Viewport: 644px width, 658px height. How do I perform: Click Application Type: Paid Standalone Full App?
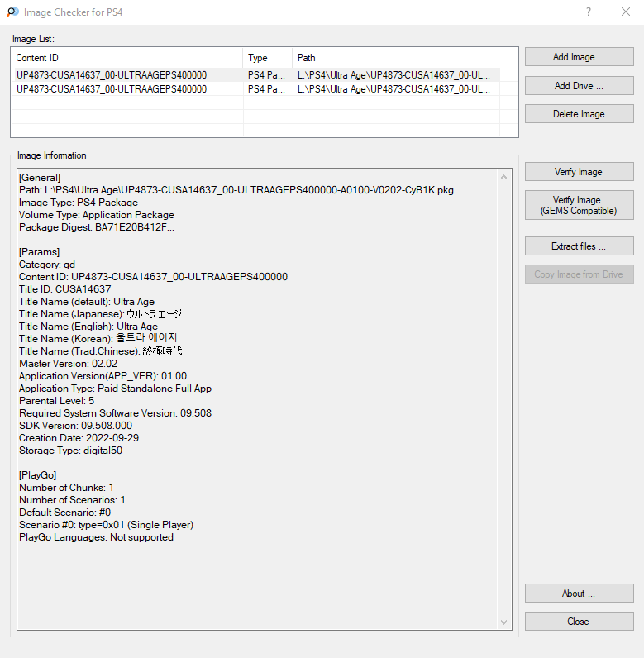click(116, 389)
